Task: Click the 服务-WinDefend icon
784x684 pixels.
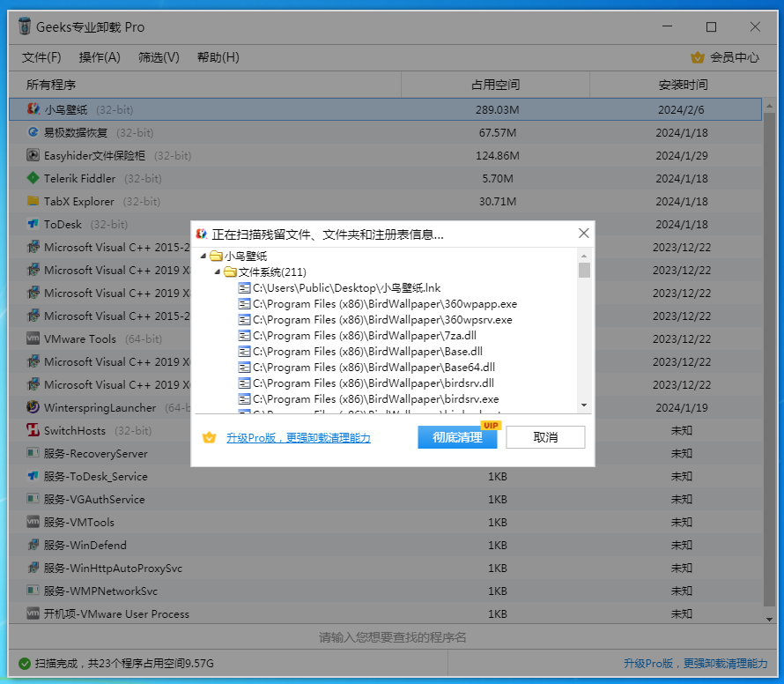Action: pyautogui.click(x=33, y=545)
